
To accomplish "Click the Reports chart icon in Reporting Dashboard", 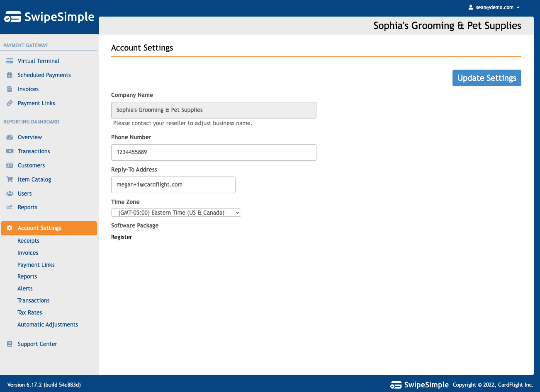I will (x=10, y=207).
